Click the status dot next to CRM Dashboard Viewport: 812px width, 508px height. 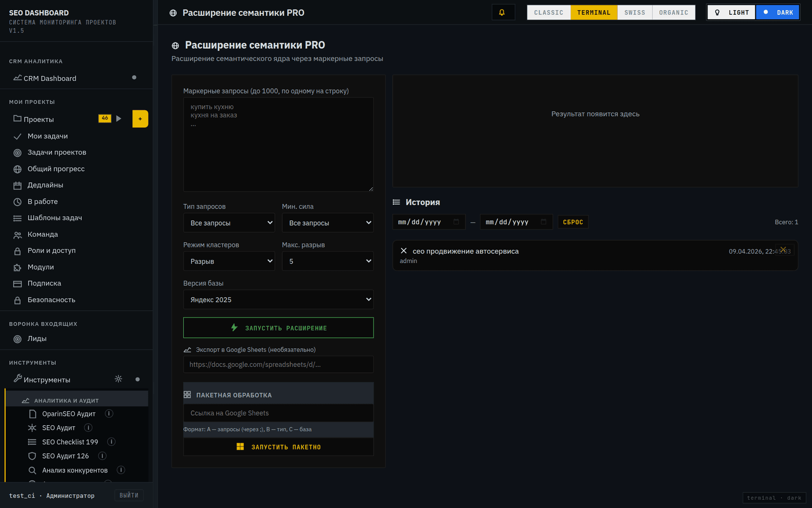pos(134,78)
